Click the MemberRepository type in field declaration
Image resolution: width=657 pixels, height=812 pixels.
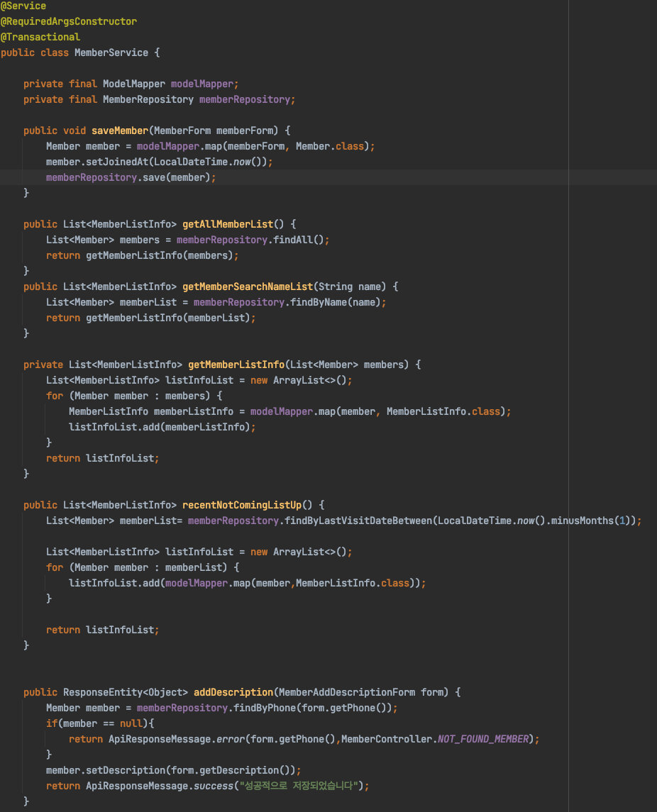coord(148,99)
